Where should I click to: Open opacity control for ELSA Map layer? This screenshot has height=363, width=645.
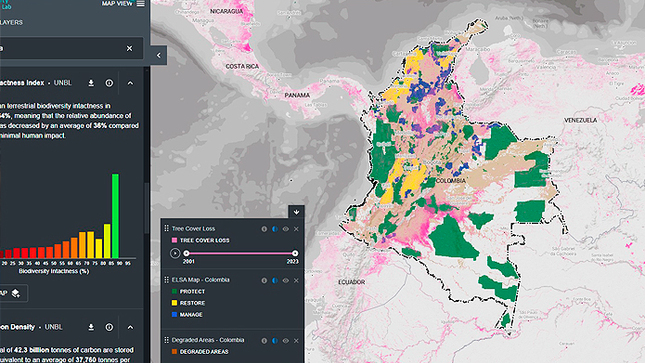tap(275, 280)
